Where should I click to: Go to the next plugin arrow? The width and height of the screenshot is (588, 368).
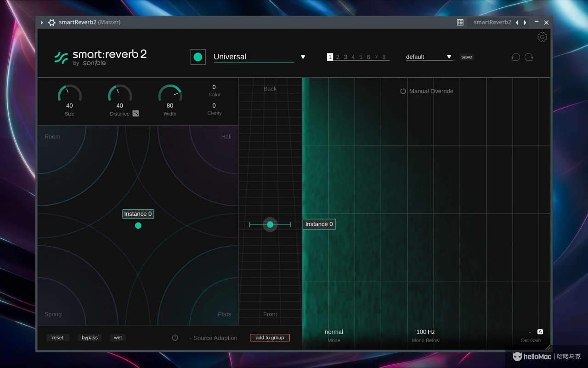click(x=525, y=22)
